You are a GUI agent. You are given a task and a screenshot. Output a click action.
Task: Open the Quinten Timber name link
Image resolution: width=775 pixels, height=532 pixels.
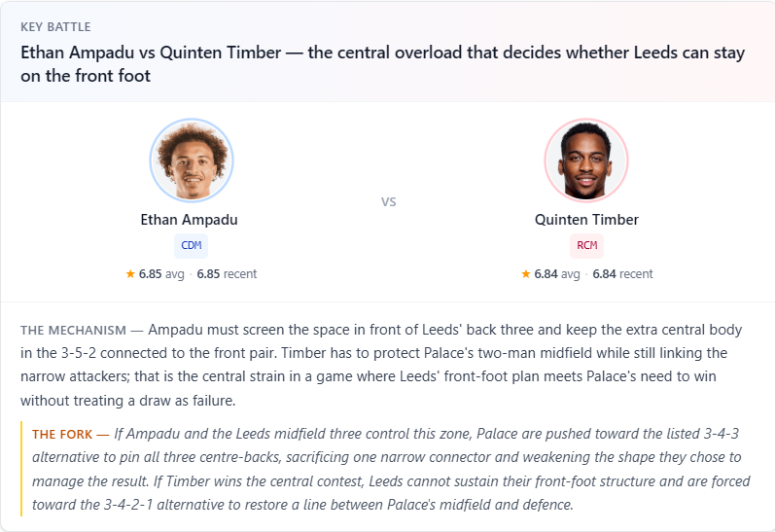tap(586, 220)
